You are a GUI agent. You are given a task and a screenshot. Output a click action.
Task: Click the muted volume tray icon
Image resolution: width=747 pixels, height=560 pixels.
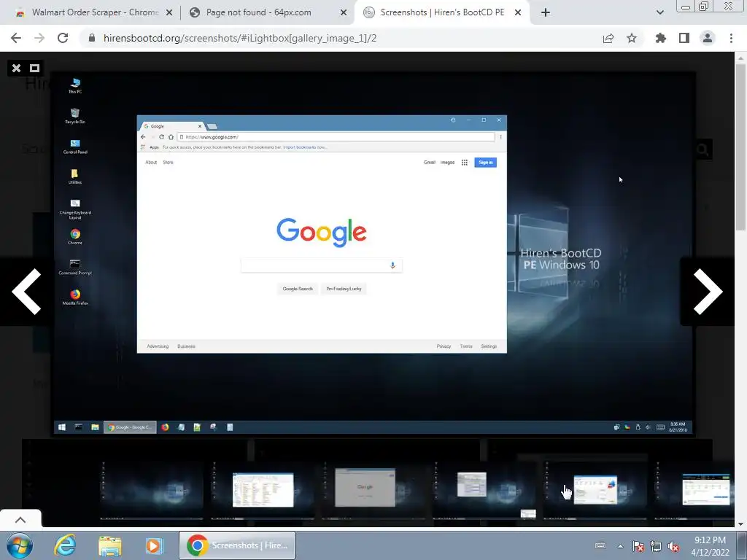coord(673,546)
